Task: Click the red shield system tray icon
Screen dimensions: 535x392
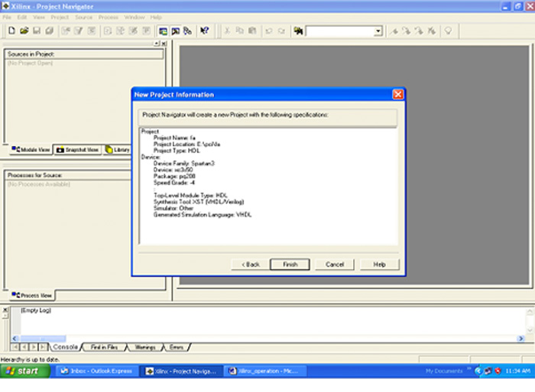Action: pos(498,371)
